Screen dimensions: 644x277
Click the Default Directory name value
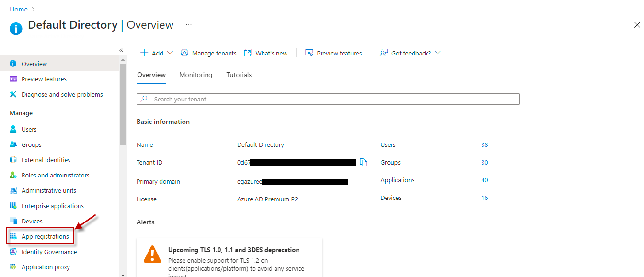point(261,144)
